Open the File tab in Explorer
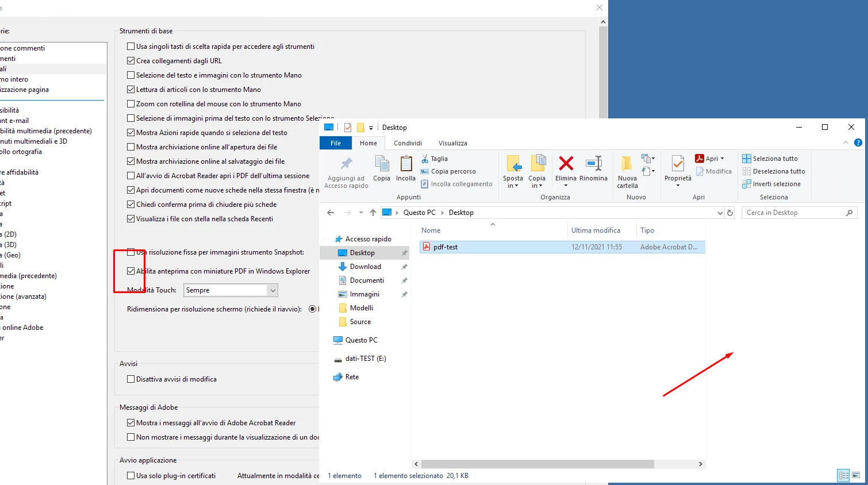 pyautogui.click(x=336, y=143)
